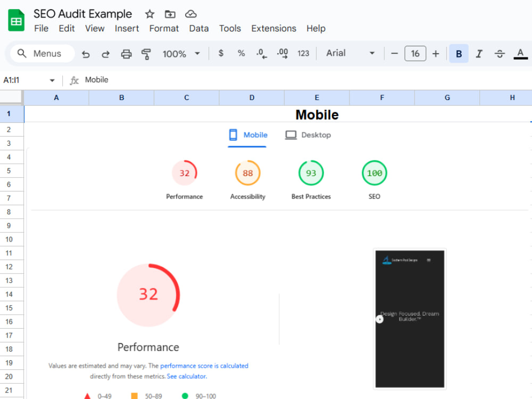
Task: Open the text color picker
Action: tap(520, 54)
